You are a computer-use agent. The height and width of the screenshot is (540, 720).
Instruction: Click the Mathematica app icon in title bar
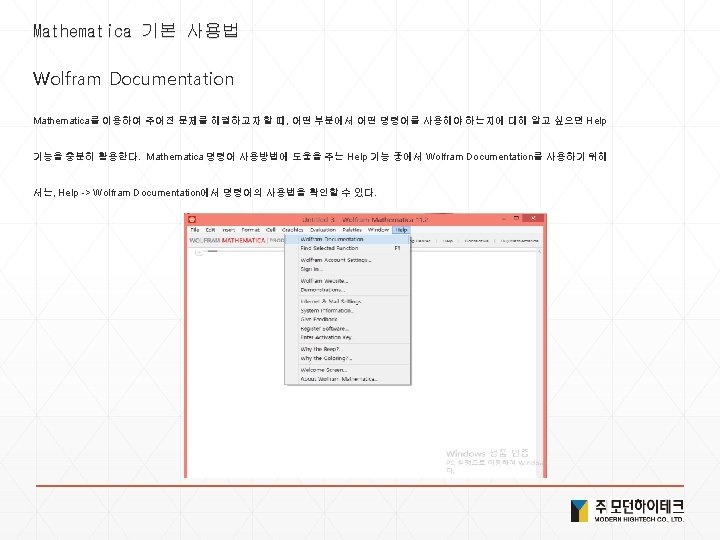click(x=192, y=219)
